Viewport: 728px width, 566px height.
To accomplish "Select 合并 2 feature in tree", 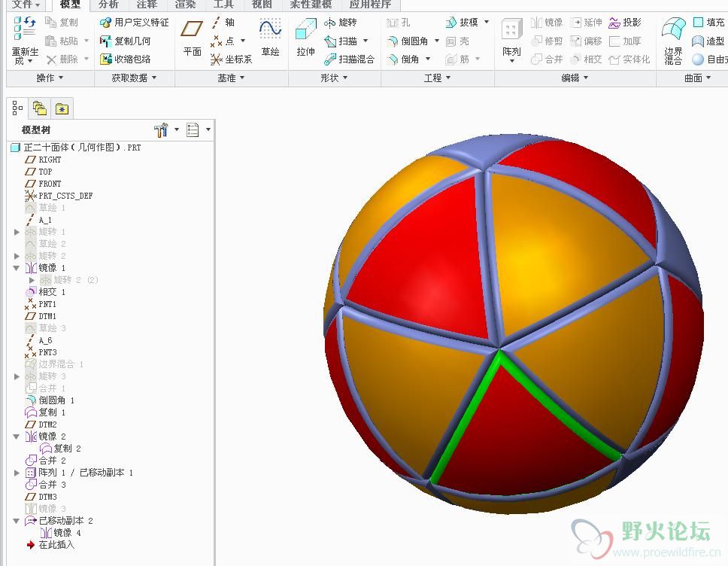I will click(x=45, y=461).
